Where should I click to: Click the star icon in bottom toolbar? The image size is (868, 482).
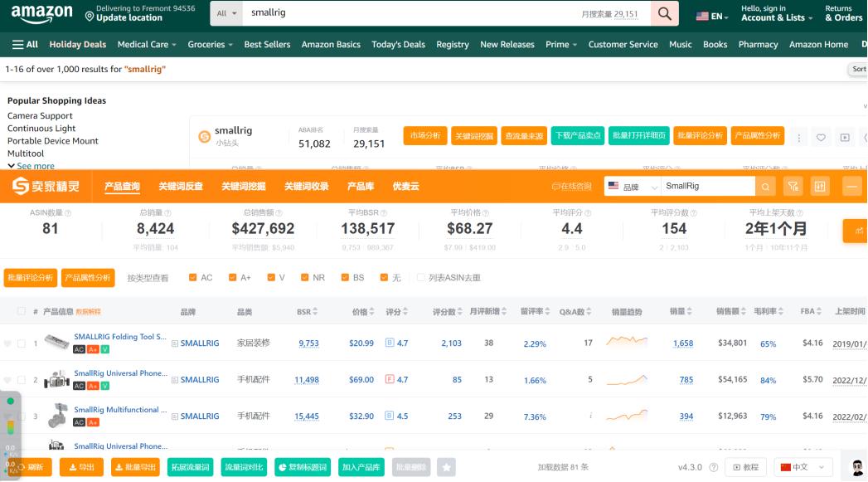(x=446, y=468)
